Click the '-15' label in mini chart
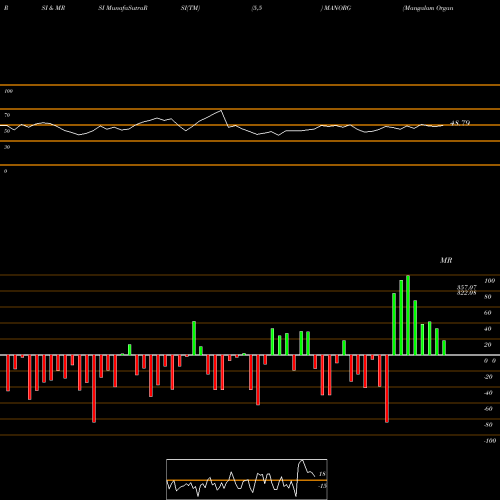500x500 pixels. [322, 486]
